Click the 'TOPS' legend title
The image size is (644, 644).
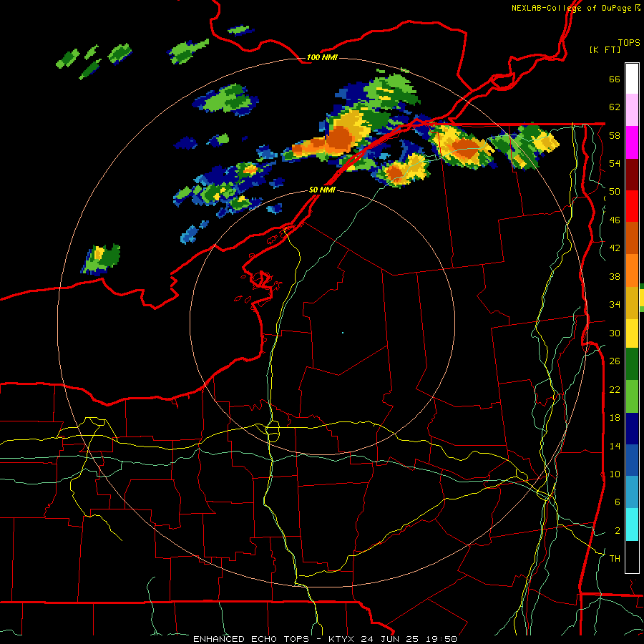629,42
